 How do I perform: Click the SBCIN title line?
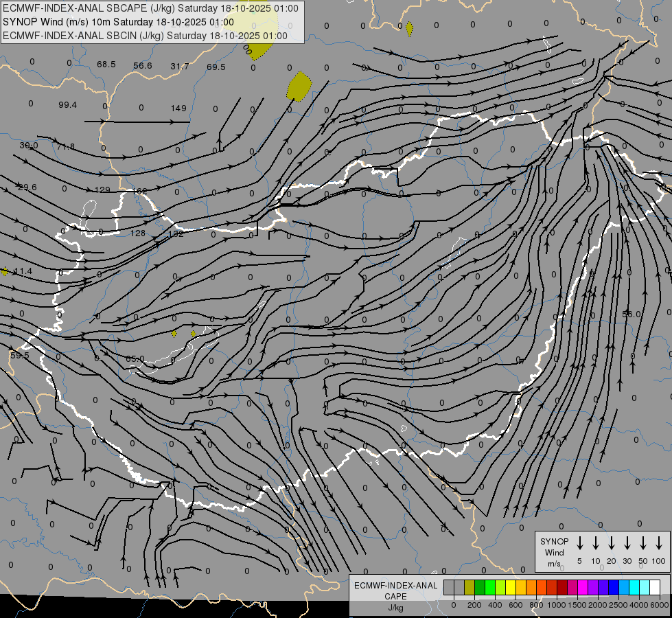point(145,36)
